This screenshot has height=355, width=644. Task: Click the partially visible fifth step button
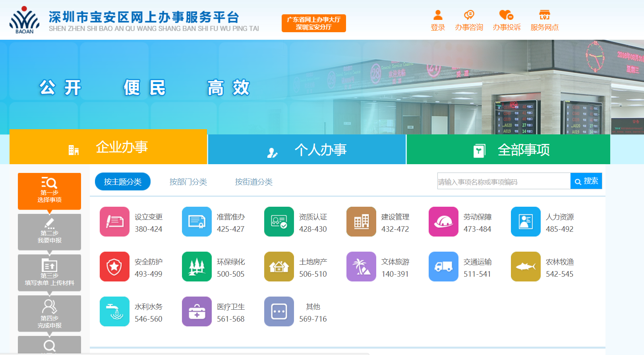coord(49,345)
